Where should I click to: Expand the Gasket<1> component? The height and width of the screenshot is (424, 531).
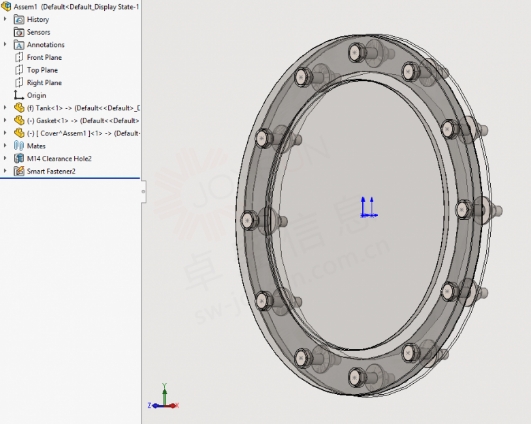tap(5, 120)
